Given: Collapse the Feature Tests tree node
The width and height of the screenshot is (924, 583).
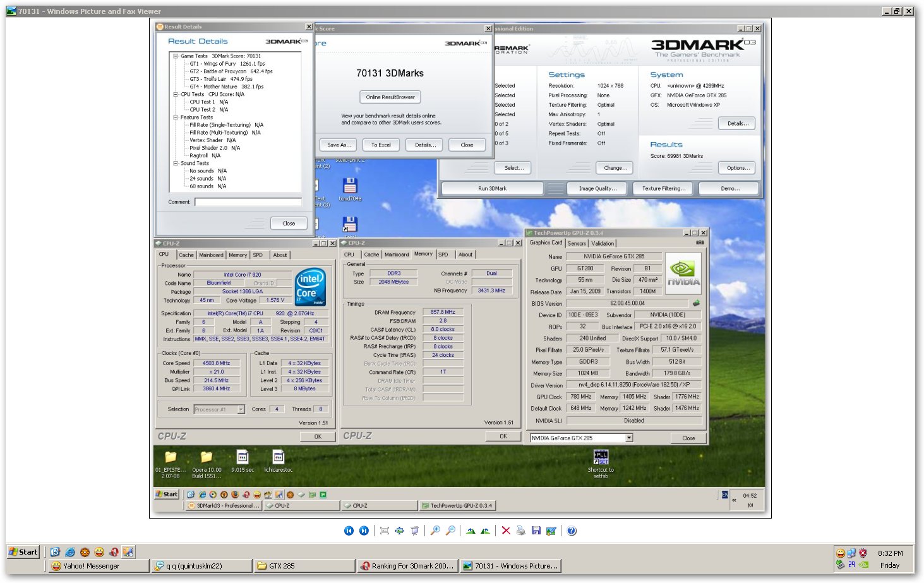Looking at the screenshot, I should (176, 117).
